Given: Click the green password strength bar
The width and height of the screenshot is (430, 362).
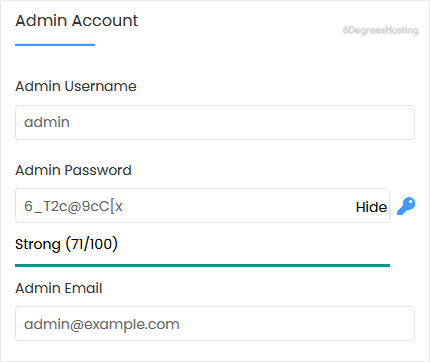Looking at the screenshot, I should coord(202,265).
